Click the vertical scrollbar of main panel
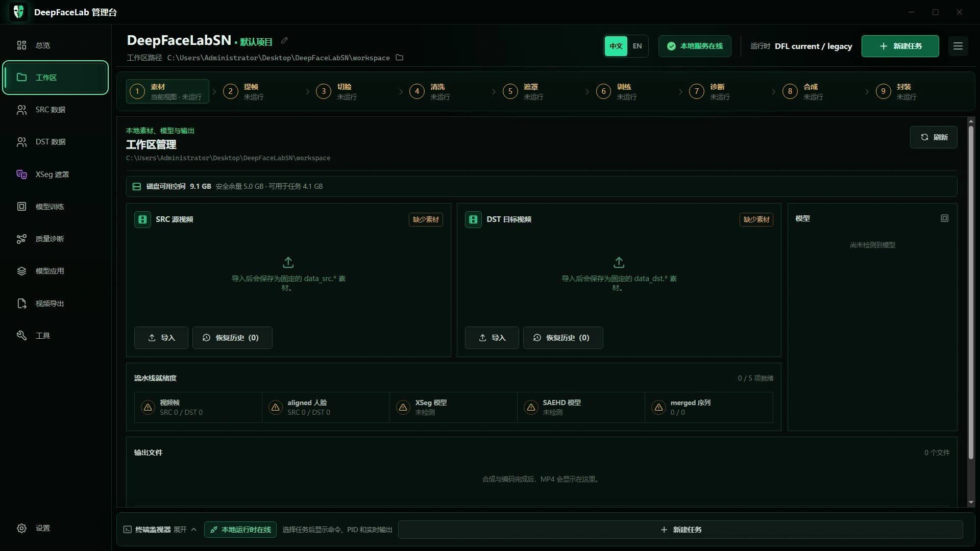 [971, 292]
